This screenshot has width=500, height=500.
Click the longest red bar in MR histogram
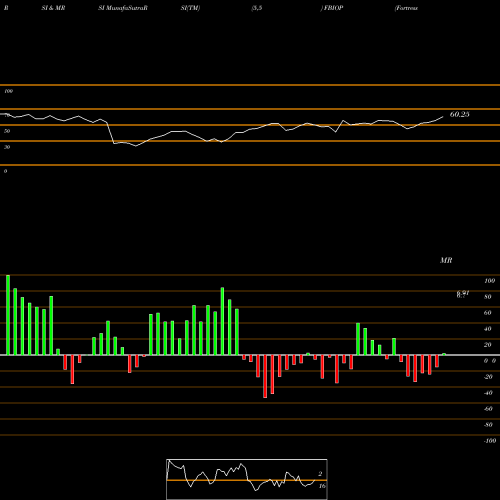pyautogui.click(x=265, y=376)
